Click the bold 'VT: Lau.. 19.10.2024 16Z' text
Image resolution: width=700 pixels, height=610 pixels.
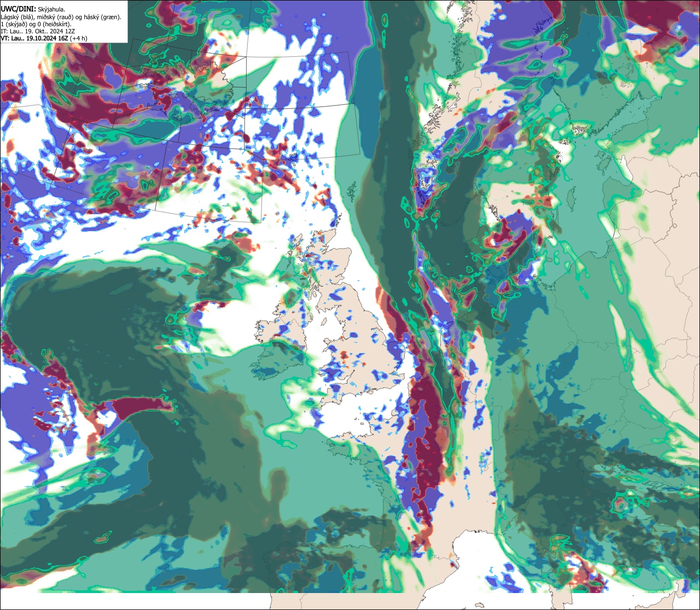(34, 38)
